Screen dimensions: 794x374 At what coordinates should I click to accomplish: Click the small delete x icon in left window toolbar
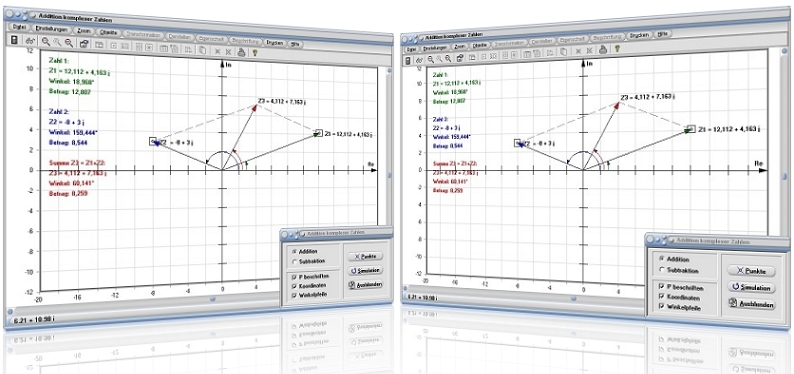click(x=217, y=51)
